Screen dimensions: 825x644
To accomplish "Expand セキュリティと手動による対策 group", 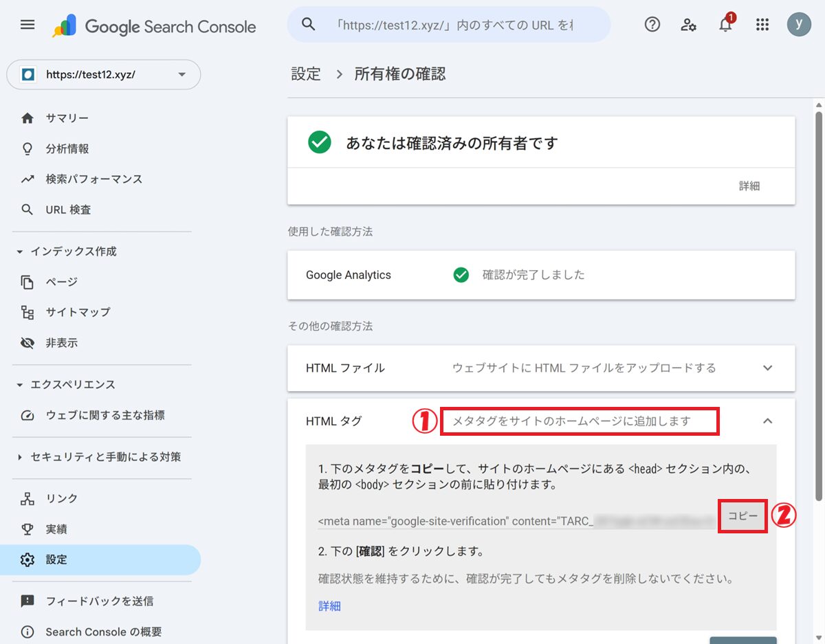I will 21,457.
